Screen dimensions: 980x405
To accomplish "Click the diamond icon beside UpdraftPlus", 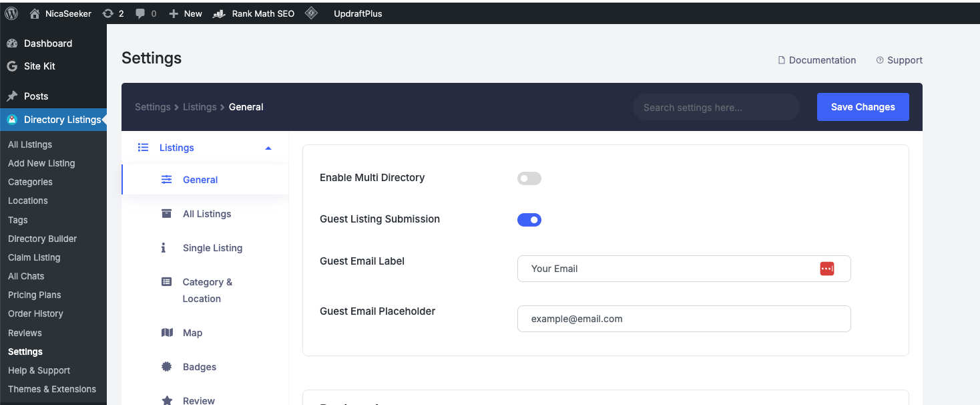I will click(x=311, y=13).
